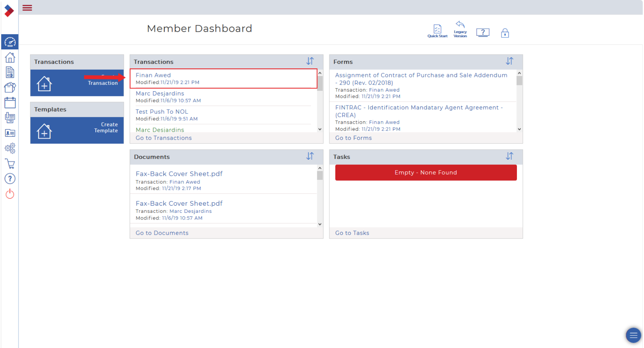Open the hamburger menu at top

point(27,8)
